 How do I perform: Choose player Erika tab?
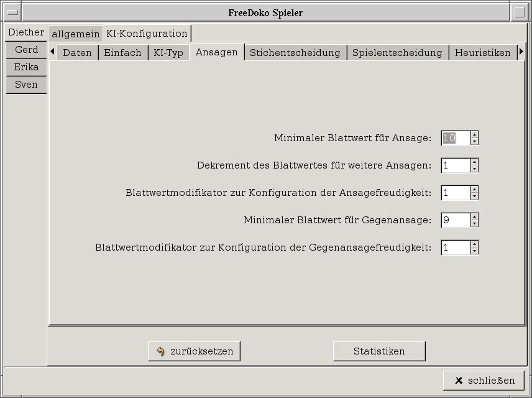pos(26,67)
